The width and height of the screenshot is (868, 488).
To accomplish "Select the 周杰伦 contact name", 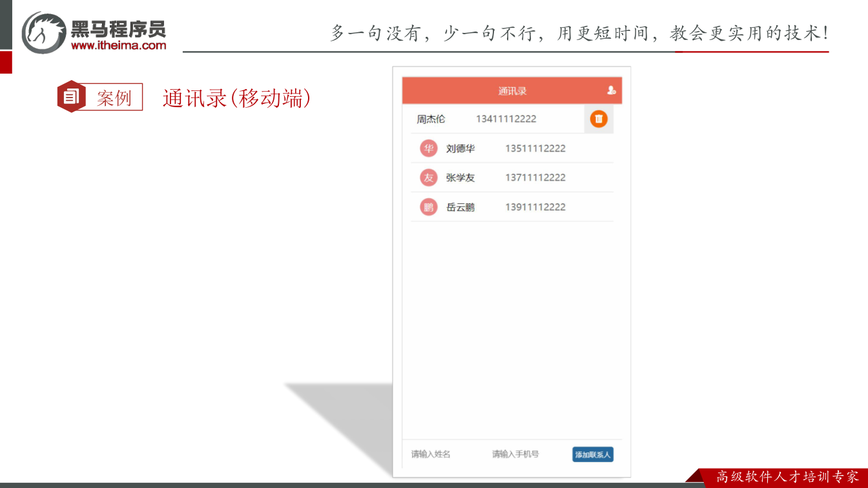I will [431, 119].
